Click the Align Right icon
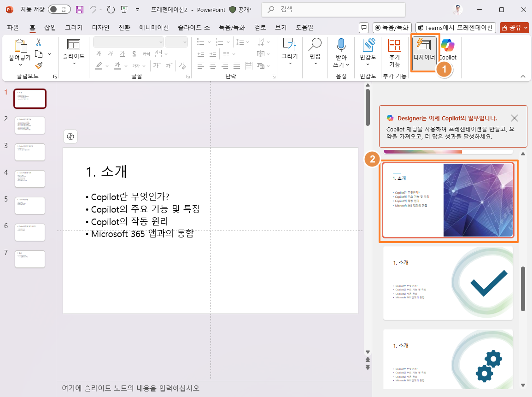 coord(225,65)
